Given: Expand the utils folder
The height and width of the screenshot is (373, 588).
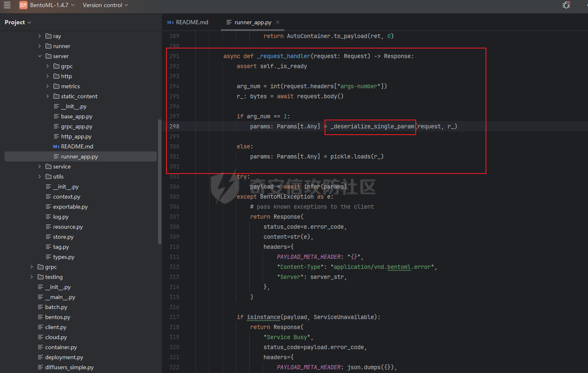Looking at the screenshot, I should tap(40, 176).
